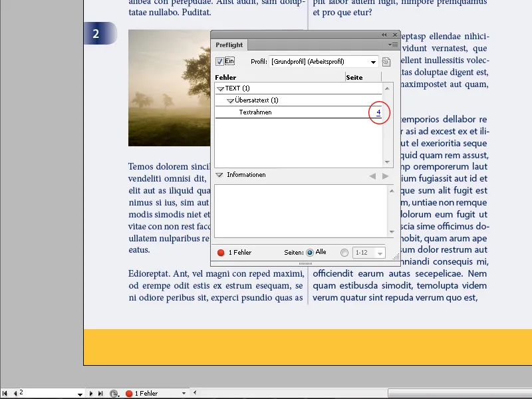Viewport: 532px width, 399px height.
Task: Open the Preflight panel menu
Action: [x=392, y=45]
